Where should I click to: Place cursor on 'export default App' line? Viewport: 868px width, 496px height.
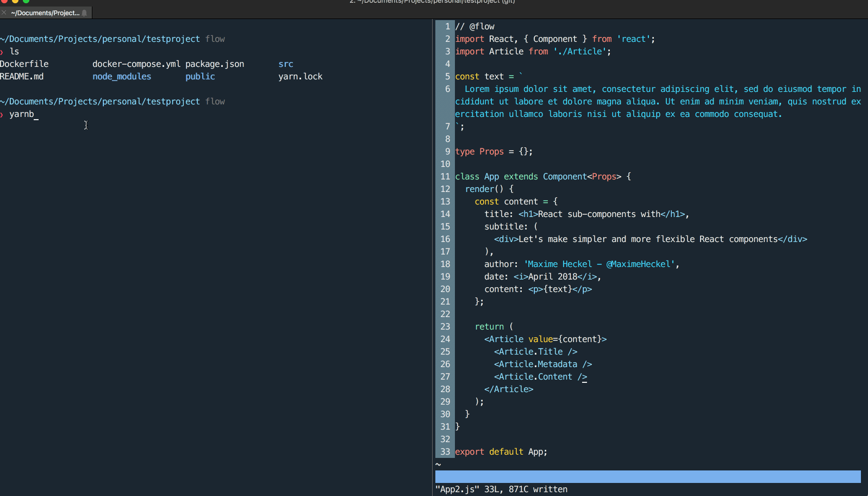click(x=501, y=452)
